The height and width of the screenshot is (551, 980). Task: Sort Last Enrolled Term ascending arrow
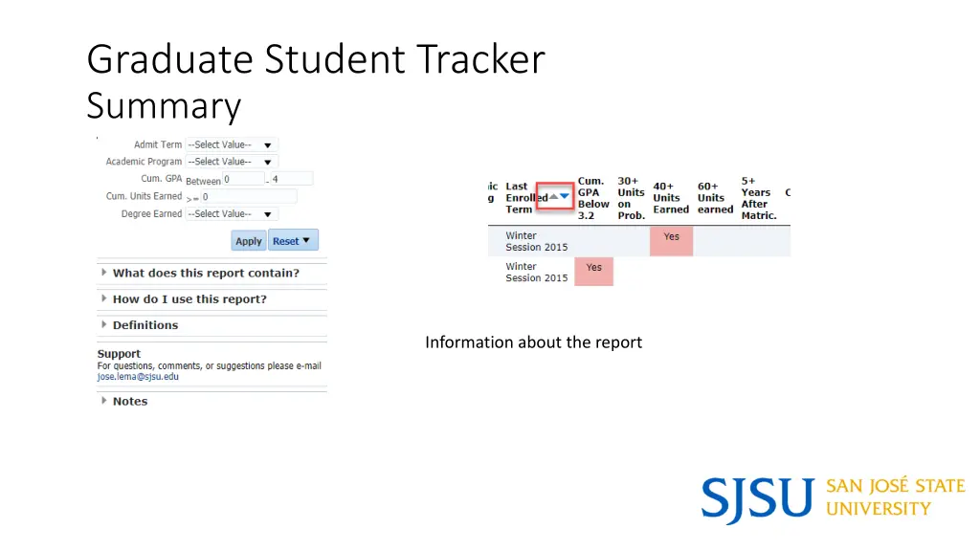pyautogui.click(x=553, y=197)
